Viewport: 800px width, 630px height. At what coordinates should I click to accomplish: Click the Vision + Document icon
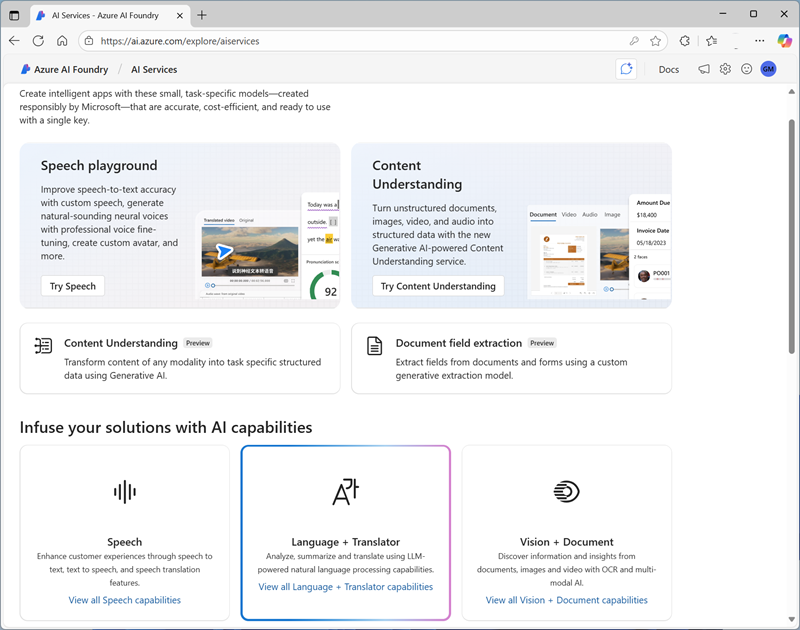(566, 491)
